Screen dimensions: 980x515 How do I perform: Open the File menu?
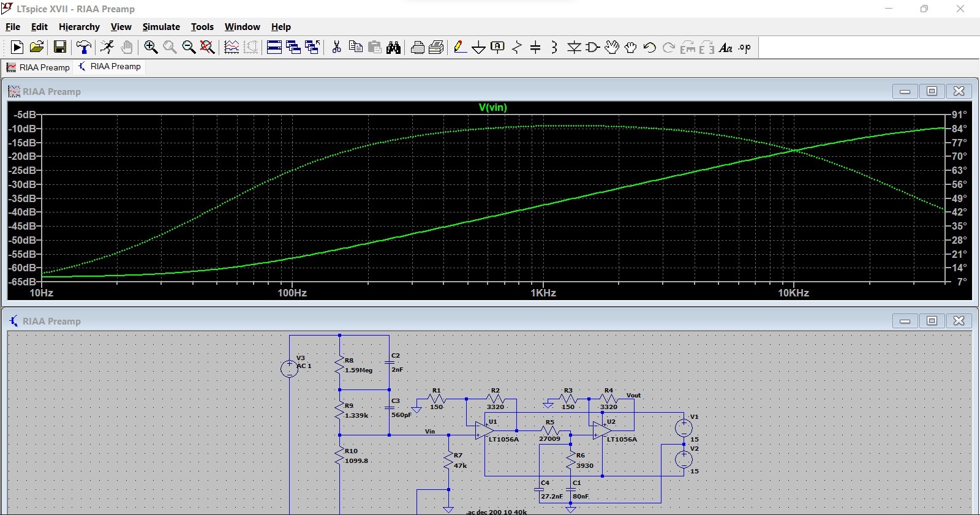click(13, 27)
